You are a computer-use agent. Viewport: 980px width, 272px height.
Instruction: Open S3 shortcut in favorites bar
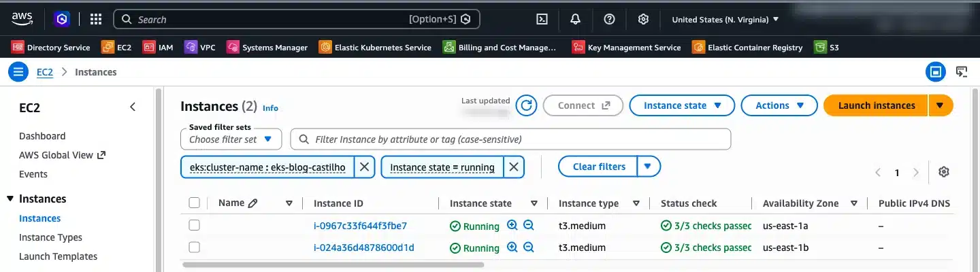[x=827, y=48]
